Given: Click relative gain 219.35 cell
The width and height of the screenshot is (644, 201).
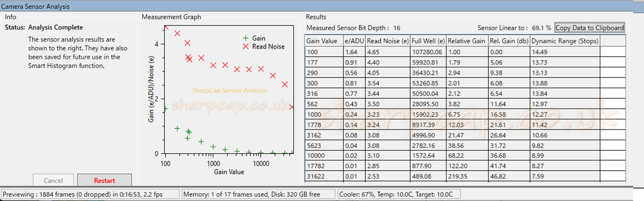Looking at the screenshot, I should (x=467, y=176).
